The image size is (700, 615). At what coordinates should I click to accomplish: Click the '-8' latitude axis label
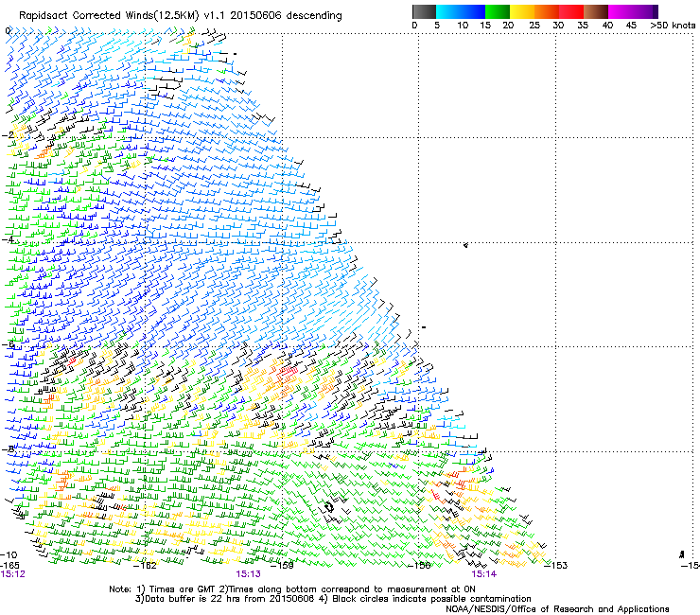pyautogui.click(x=8, y=448)
